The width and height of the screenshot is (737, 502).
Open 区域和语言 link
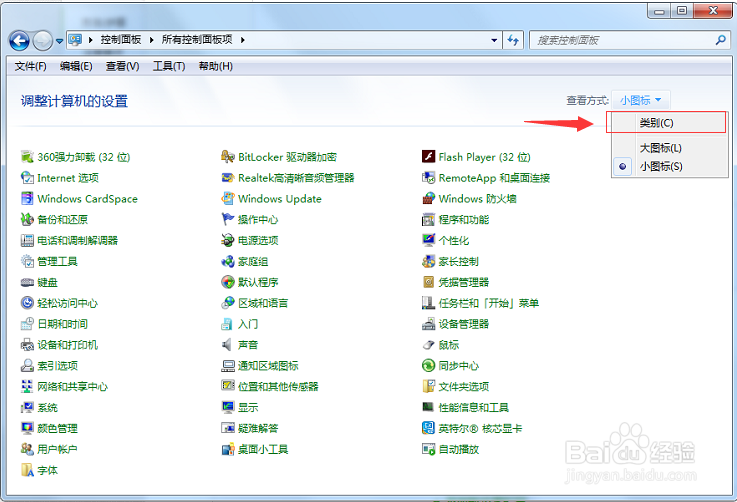pyautogui.click(x=263, y=303)
